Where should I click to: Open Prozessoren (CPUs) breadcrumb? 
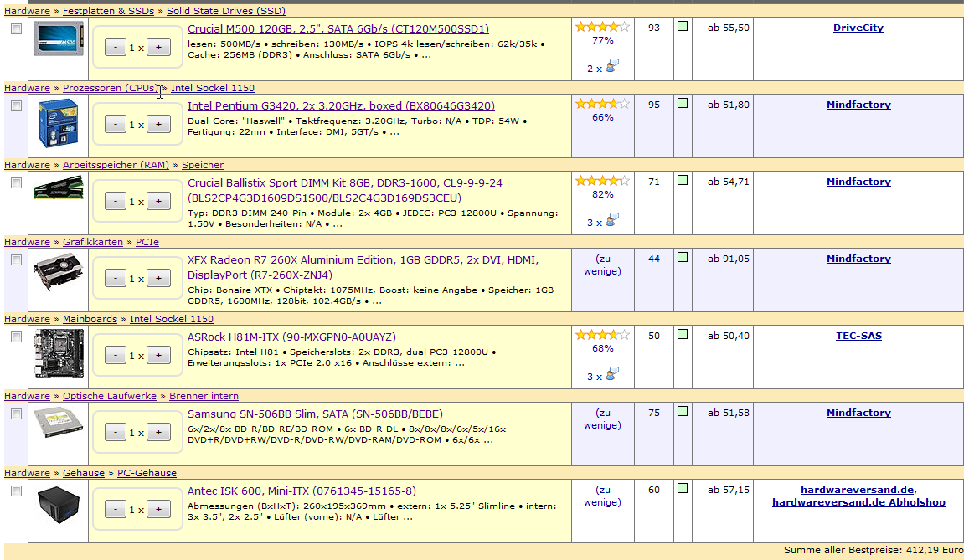111,88
